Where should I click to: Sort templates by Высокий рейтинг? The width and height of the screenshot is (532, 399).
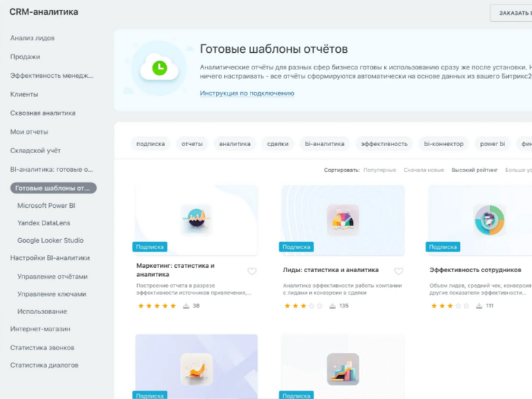[474, 170]
